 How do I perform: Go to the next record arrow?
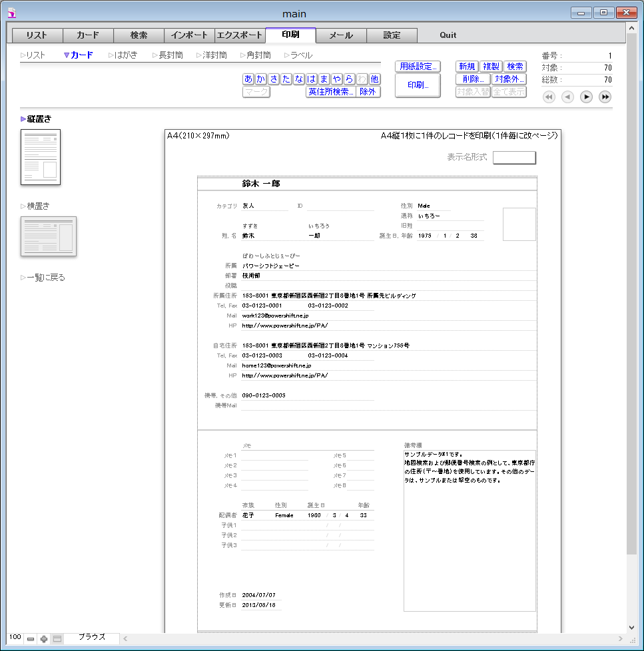coord(586,97)
